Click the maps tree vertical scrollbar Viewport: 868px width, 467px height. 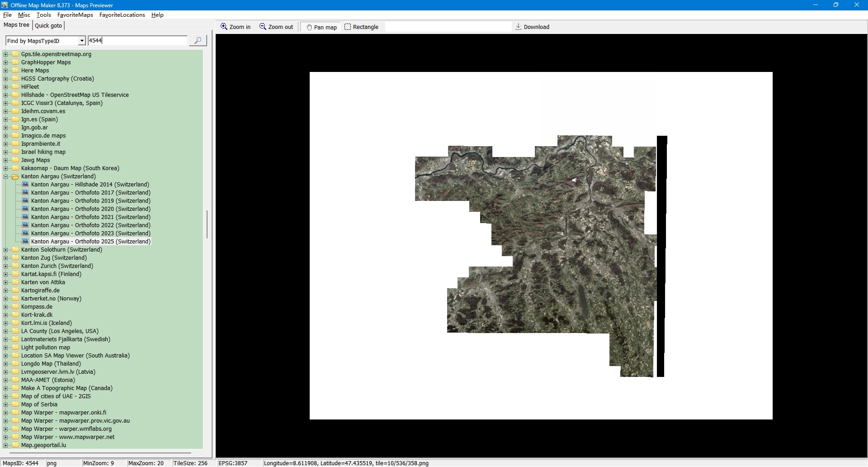207,224
